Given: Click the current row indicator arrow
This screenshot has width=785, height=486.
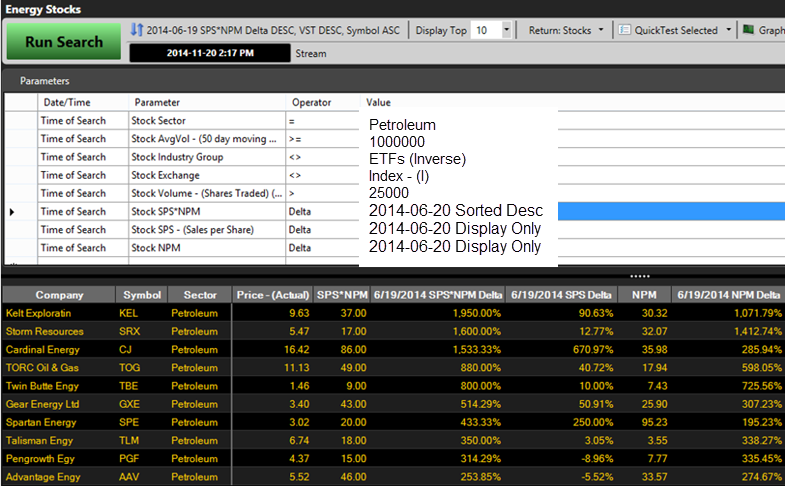Looking at the screenshot, I should click(x=12, y=212).
